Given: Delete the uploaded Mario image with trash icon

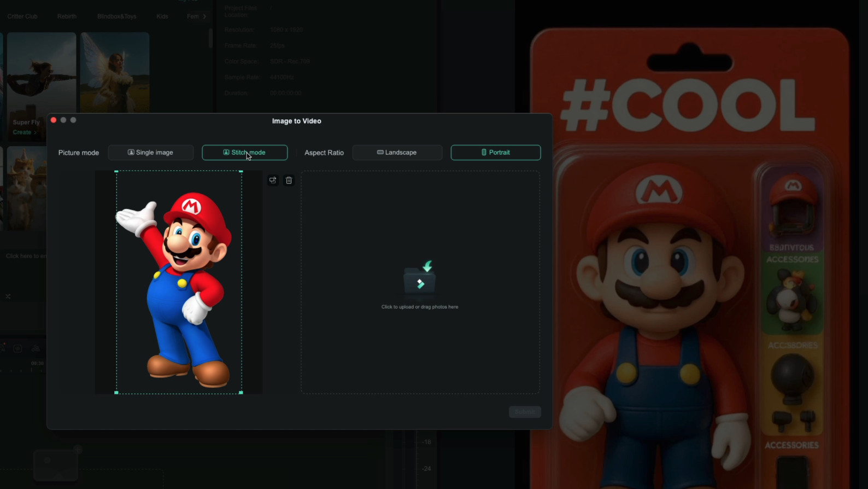Looking at the screenshot, I should coord(289,181).
